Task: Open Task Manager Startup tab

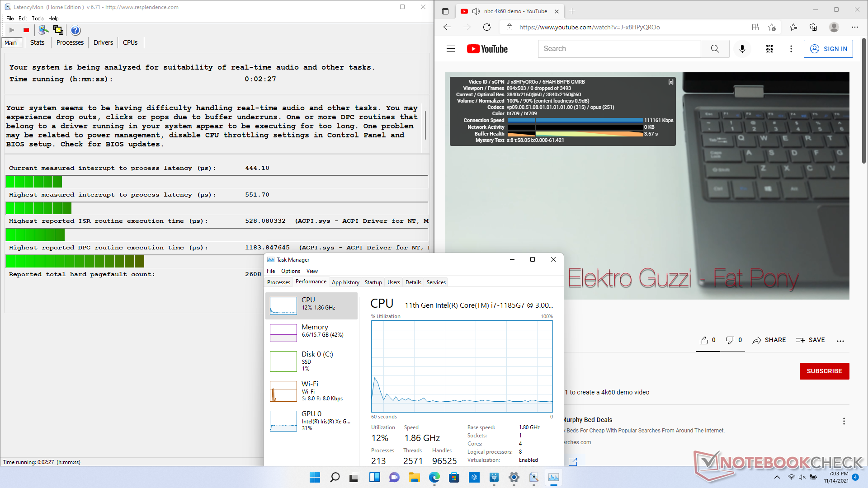Action: [x=373, y=282]
